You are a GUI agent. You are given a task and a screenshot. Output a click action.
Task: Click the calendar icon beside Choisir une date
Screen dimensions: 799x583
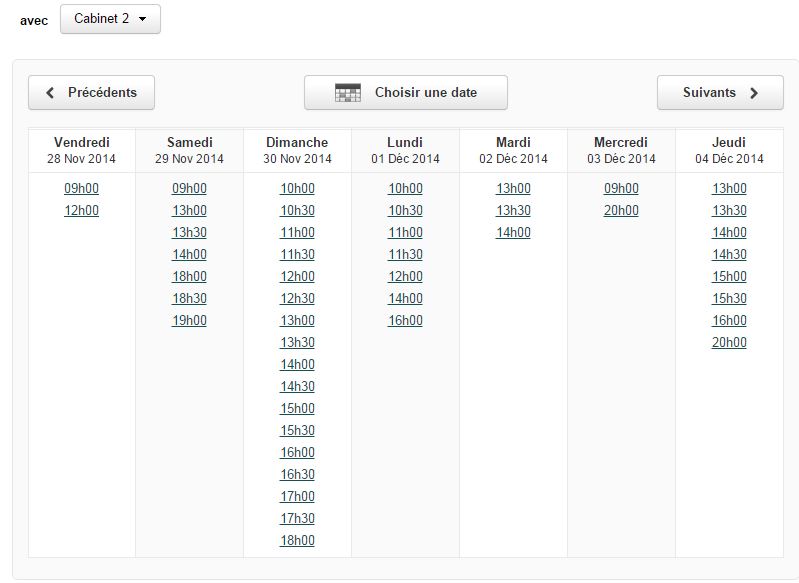(348, 93)
